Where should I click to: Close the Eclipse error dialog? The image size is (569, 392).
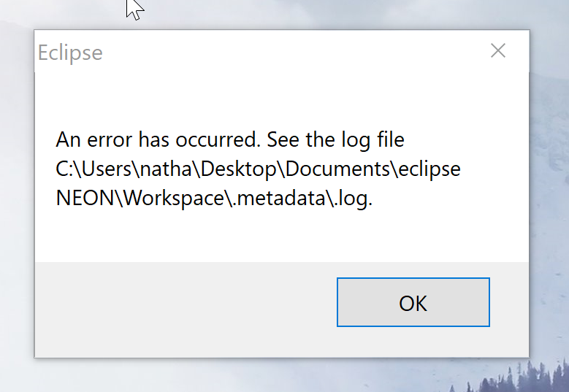498,50
